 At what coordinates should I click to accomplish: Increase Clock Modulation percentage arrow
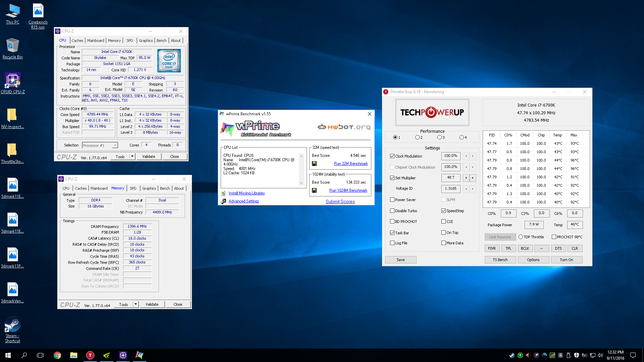(x=473, y=156)
